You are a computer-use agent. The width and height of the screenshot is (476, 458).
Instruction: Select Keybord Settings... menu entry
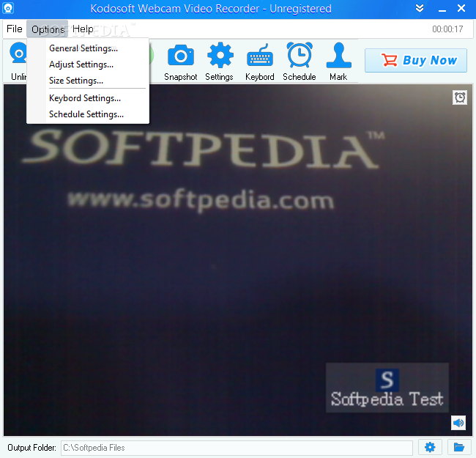pyautogui.click(x=88, y=98)
